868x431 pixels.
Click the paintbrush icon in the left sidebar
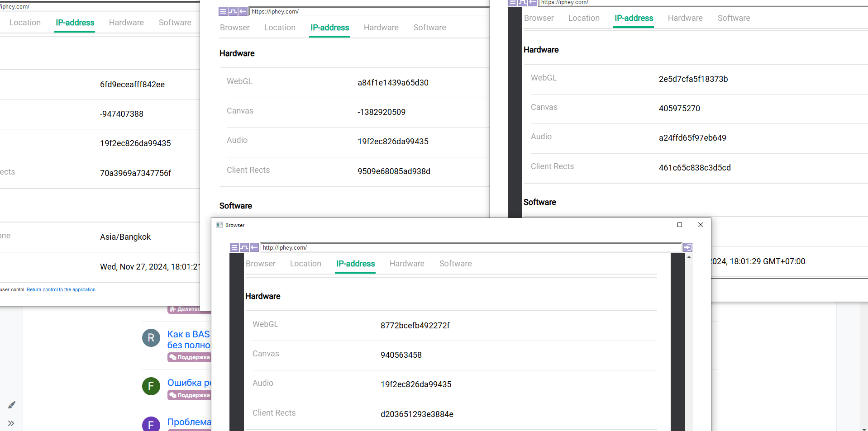pyautogui.click(x=11, y=405)
